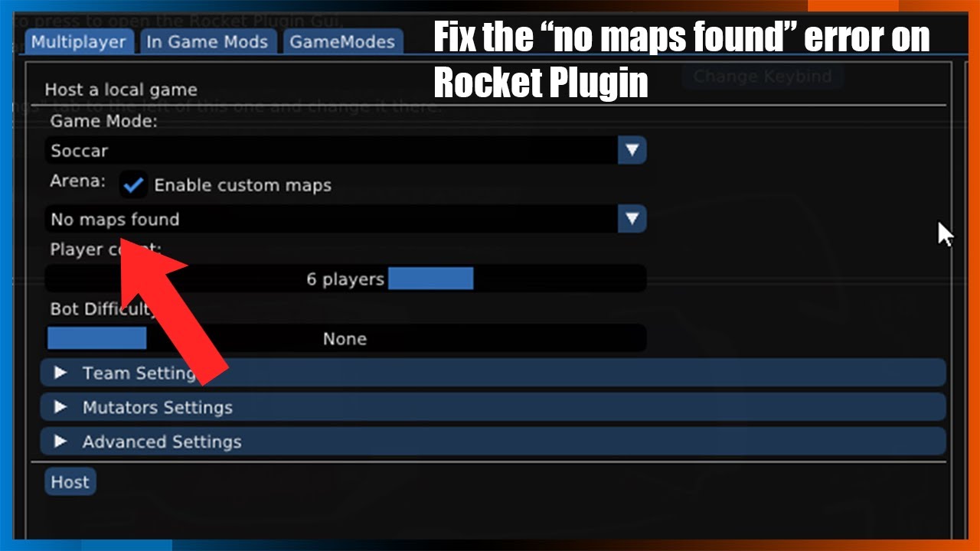Screen dimensions: 980x551
Task: Expand Advanced Settings section
Action: point(493,442)
